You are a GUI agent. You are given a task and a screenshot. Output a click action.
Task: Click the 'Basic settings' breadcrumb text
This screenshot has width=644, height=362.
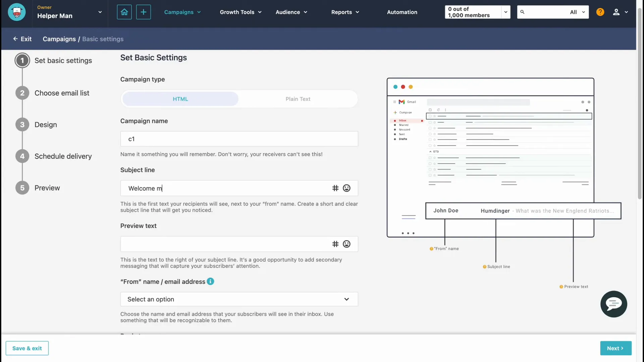tap(103, 39)
